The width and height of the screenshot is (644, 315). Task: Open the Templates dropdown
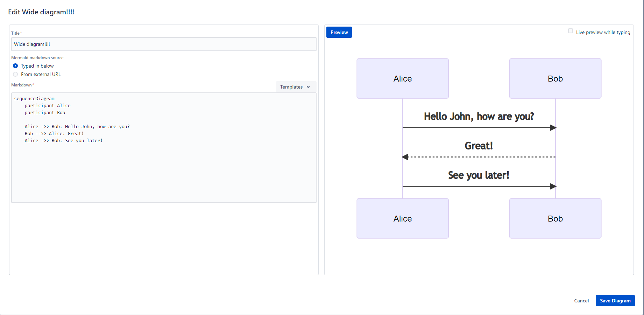[296, 87]
